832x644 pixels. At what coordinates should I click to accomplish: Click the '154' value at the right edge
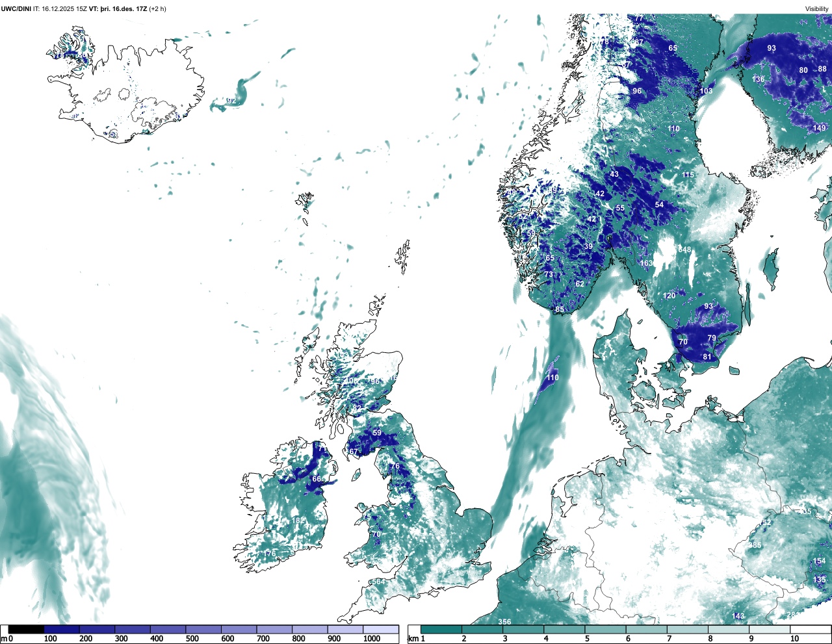pyautogui.click(x=819, y=561)
